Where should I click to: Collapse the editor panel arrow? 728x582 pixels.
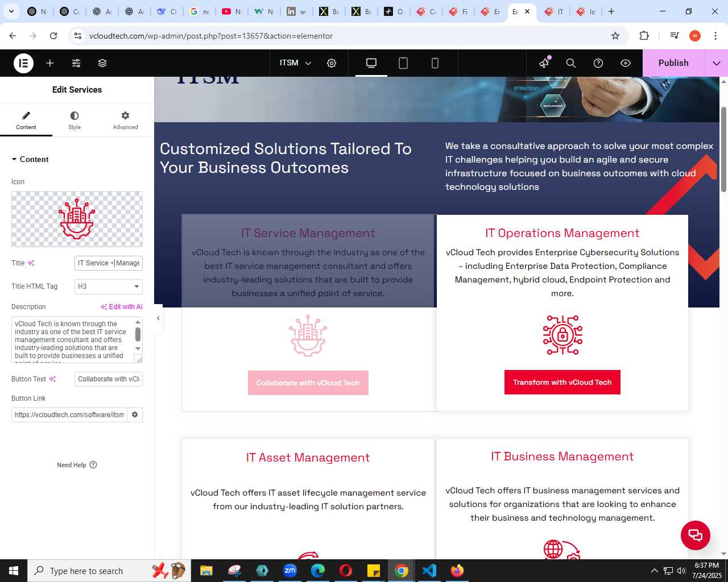pyautogui.click(x=158, y=318)
